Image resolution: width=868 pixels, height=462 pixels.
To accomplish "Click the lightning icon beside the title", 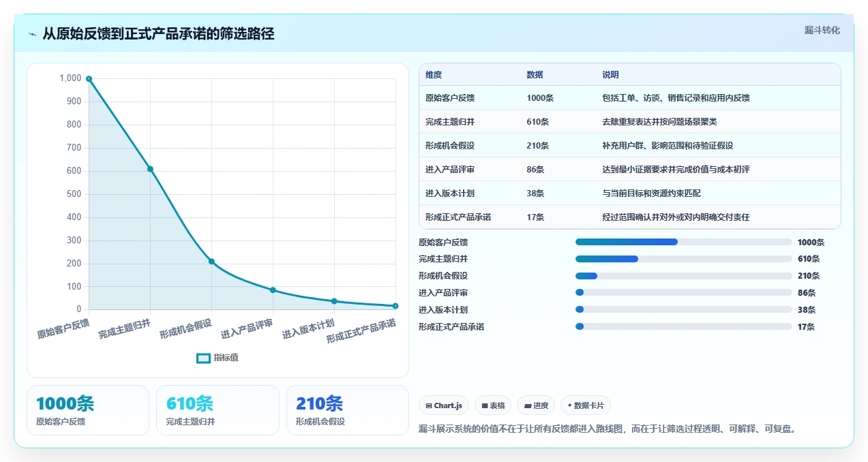I will (32, 34).
